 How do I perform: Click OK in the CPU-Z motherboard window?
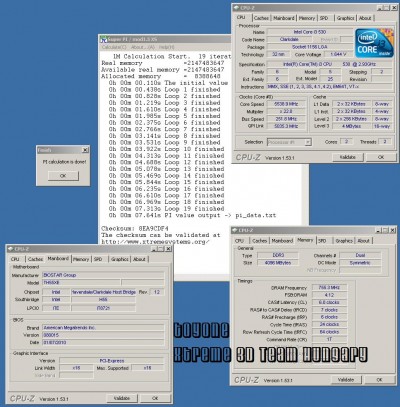tap(155, 398)
